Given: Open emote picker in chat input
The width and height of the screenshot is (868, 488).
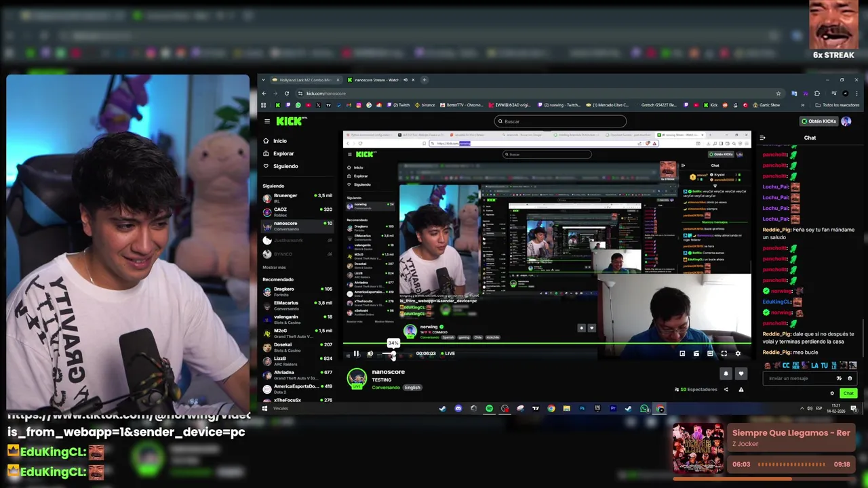Looking at the screenshot, I should [x=850, y=378].
